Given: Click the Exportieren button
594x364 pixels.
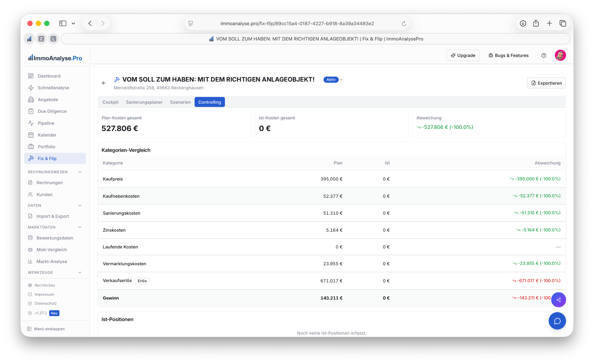Looking at the screenshot, I should click(546, 83).
